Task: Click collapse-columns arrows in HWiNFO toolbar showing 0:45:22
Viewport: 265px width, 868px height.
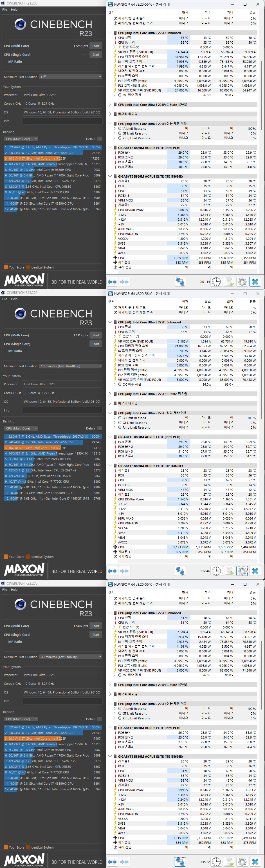Action: [x=124, y=862]
